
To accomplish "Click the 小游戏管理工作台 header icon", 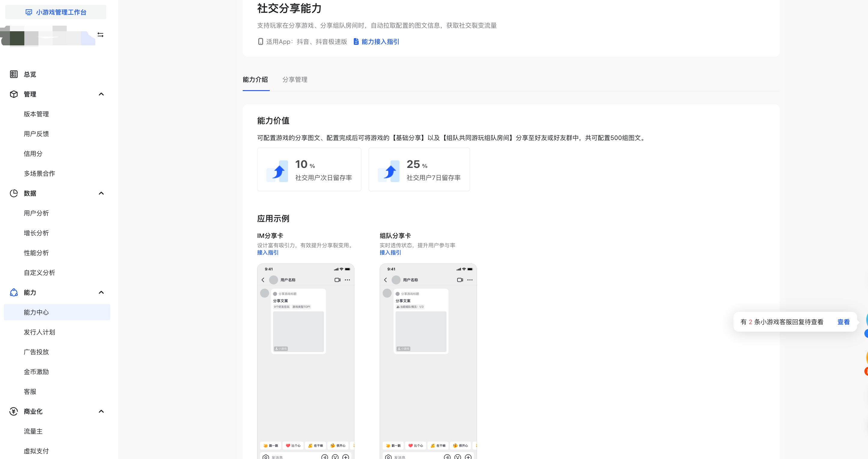I will pos(29,12).
